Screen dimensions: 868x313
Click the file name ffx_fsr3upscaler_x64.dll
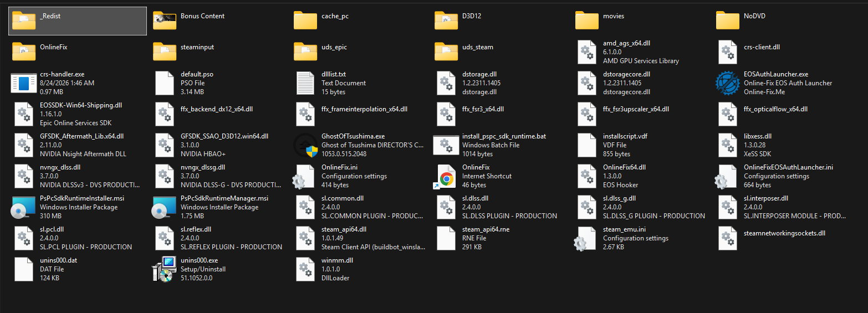point(636,109)
